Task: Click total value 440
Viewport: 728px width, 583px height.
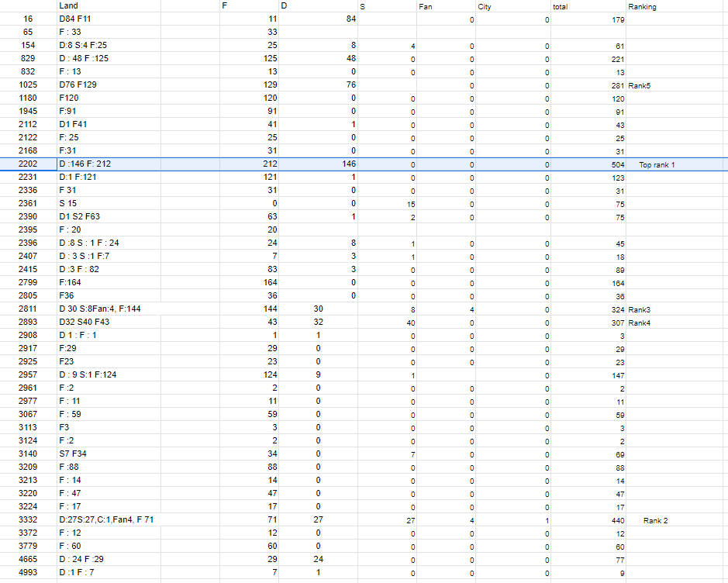Action: pos(588,520)
